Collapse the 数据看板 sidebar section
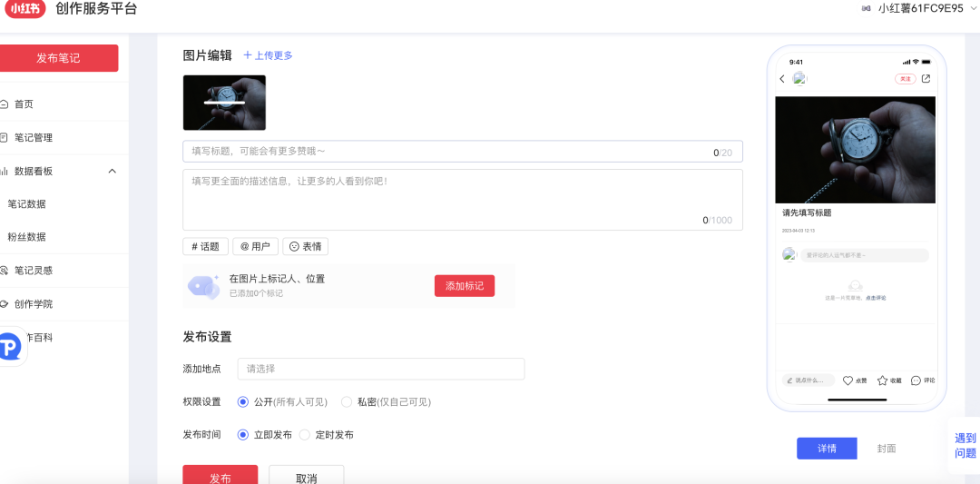 (113, 171)
